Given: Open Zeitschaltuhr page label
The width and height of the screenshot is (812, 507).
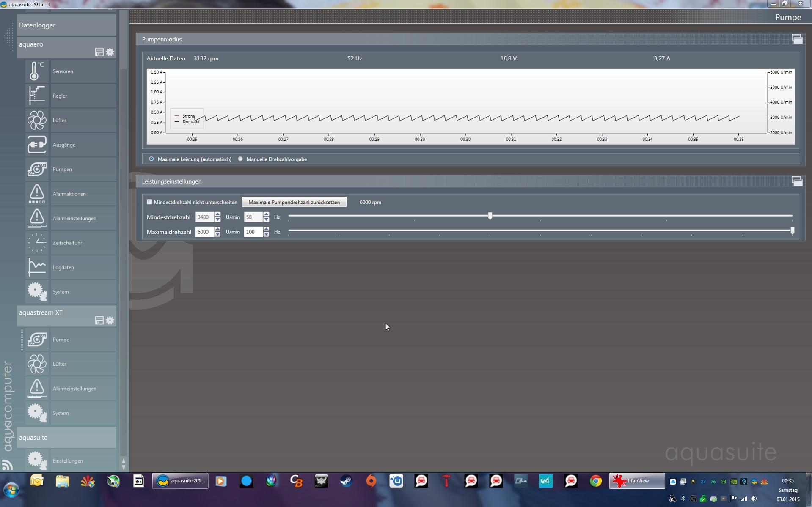Looking at the screenshot, I should tap(67, 243).
